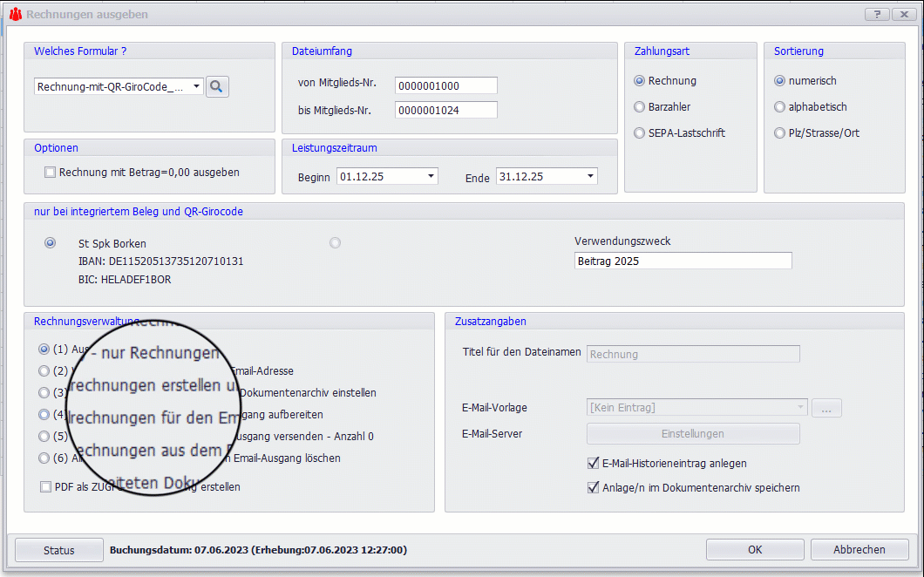Select Rechnungsverwaltung option (6)

tap(44, 458)
